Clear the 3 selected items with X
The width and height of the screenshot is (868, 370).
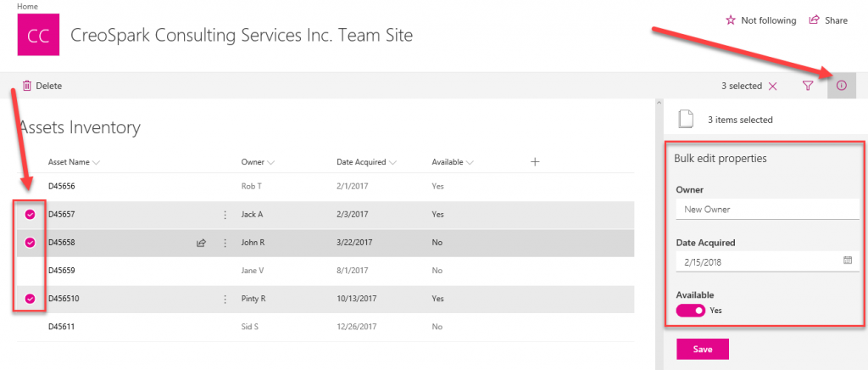point(773,86)
